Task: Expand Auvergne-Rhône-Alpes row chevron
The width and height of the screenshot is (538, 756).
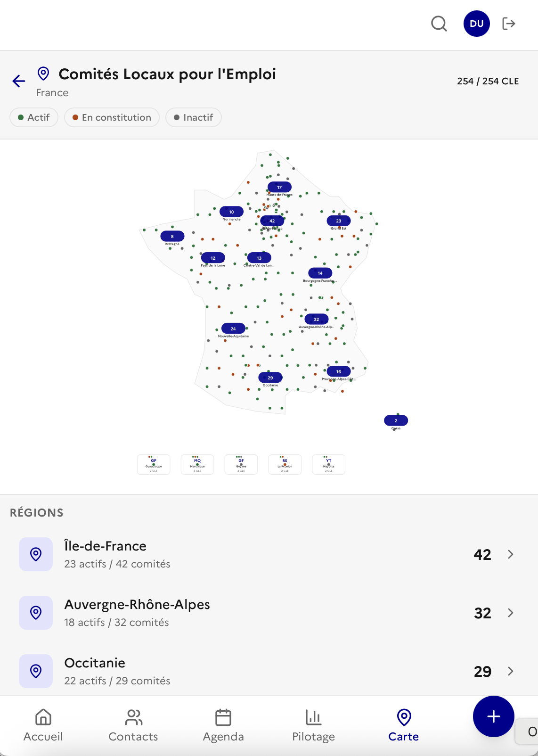Action: (511, 613)
